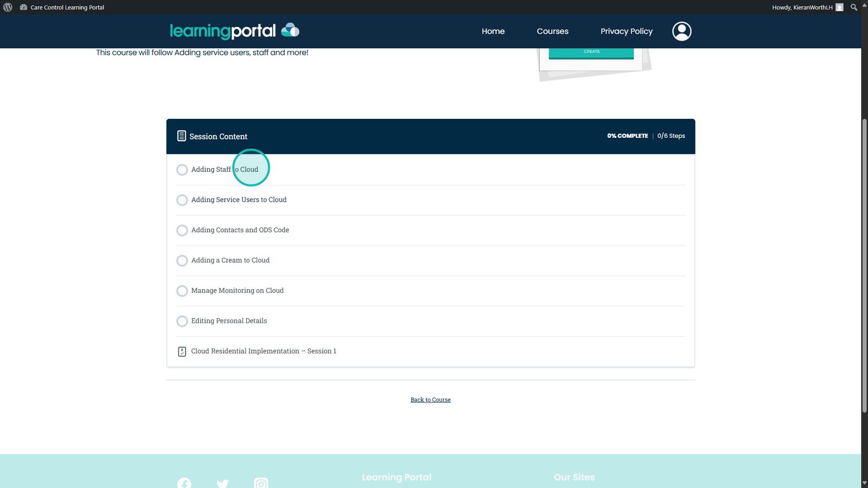Click the Session Content document icon
868x488 pixels.
click(182, 136)
